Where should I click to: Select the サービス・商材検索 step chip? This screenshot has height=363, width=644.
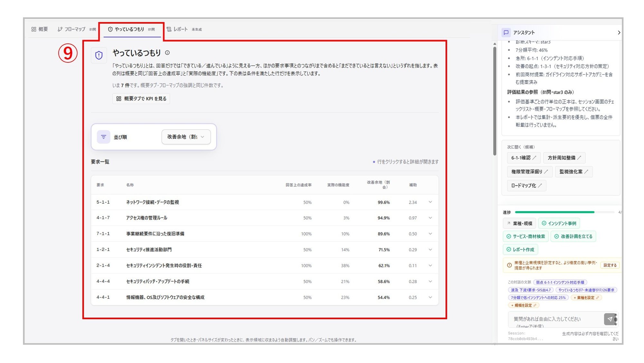pyautogui.click(x=526, y=236)
